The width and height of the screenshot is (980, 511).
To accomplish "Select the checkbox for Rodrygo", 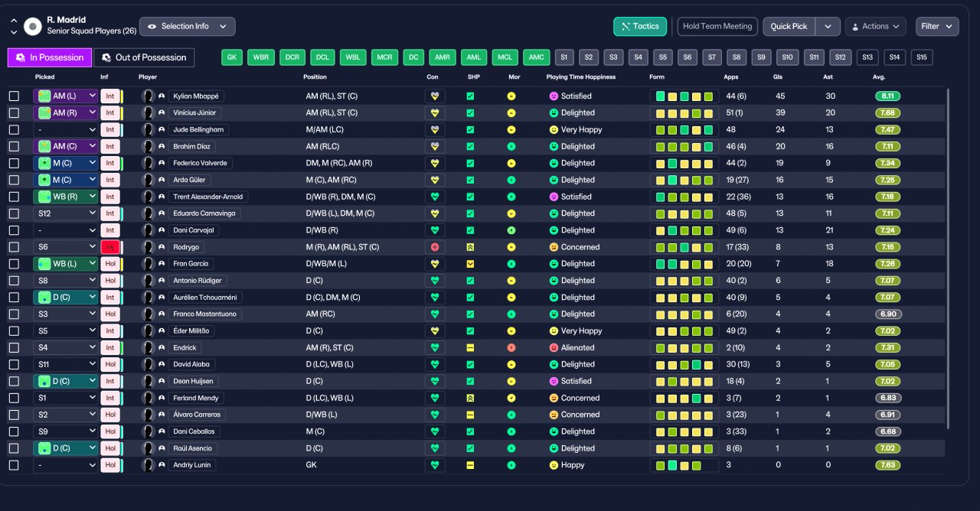I will coord(14,247).
